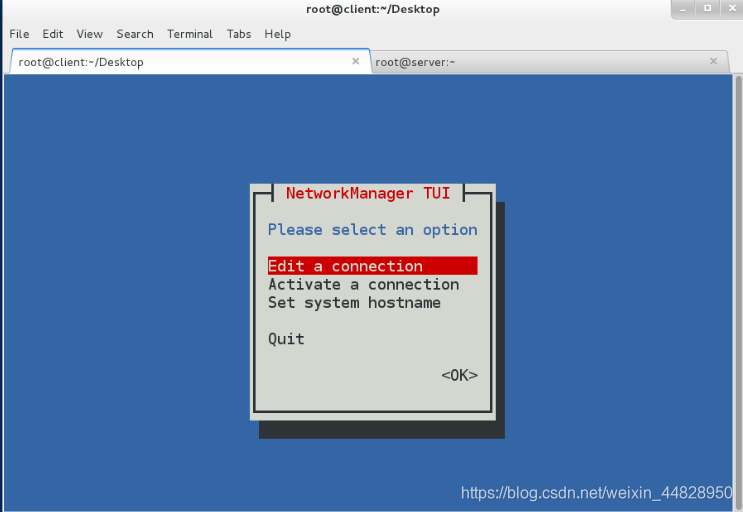Select Activate a connection option
The height and width of the screenshot is (512, 743).
[x=363, y=284]
